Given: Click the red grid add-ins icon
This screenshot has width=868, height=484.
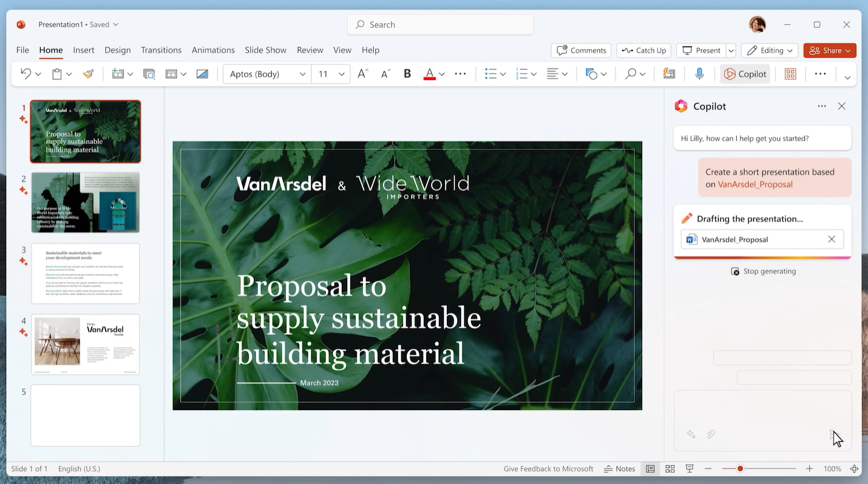Looking at the screenshot, I should [790, 74].
